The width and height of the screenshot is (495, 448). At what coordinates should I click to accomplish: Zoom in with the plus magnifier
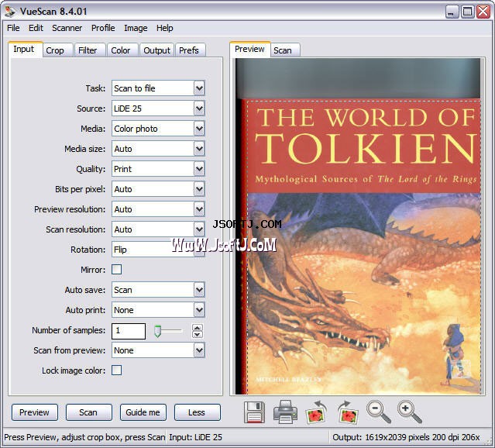tap(410, 412)
